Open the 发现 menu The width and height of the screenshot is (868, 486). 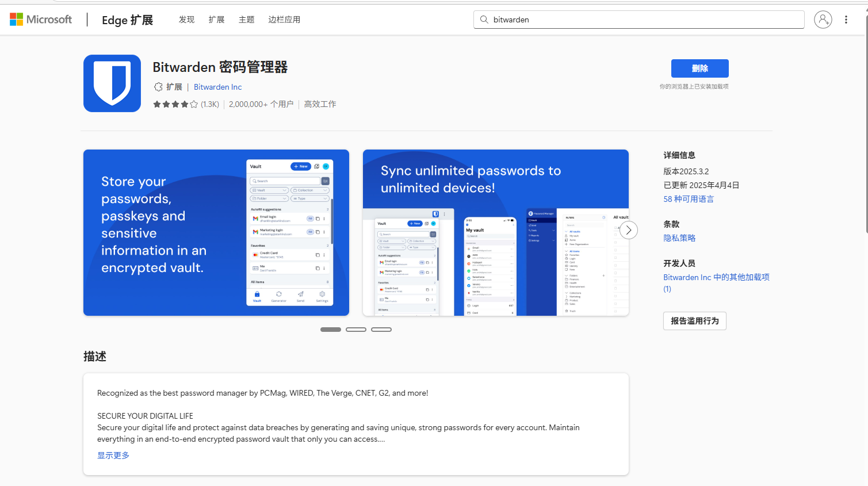coord(186,20)
